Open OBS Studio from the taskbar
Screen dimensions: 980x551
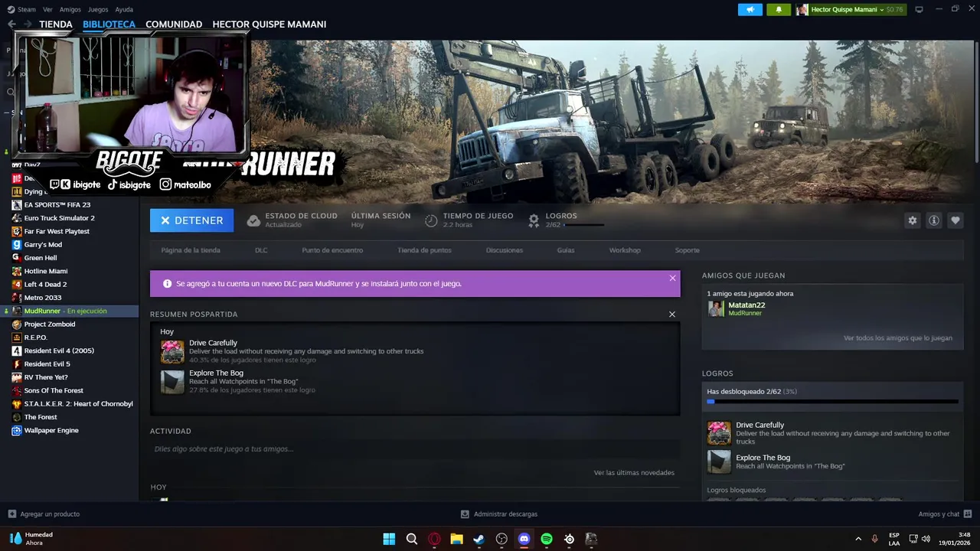(x=501, y=539)
